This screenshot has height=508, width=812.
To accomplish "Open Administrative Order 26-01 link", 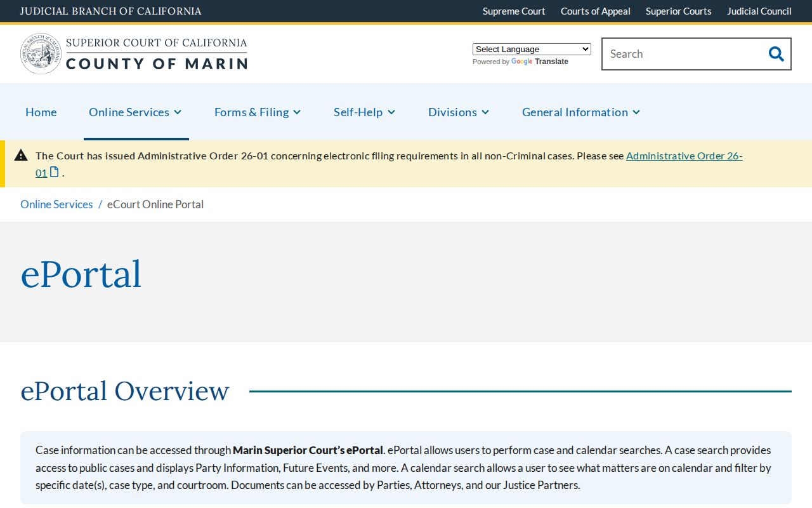I will click(x=684, y=156).
